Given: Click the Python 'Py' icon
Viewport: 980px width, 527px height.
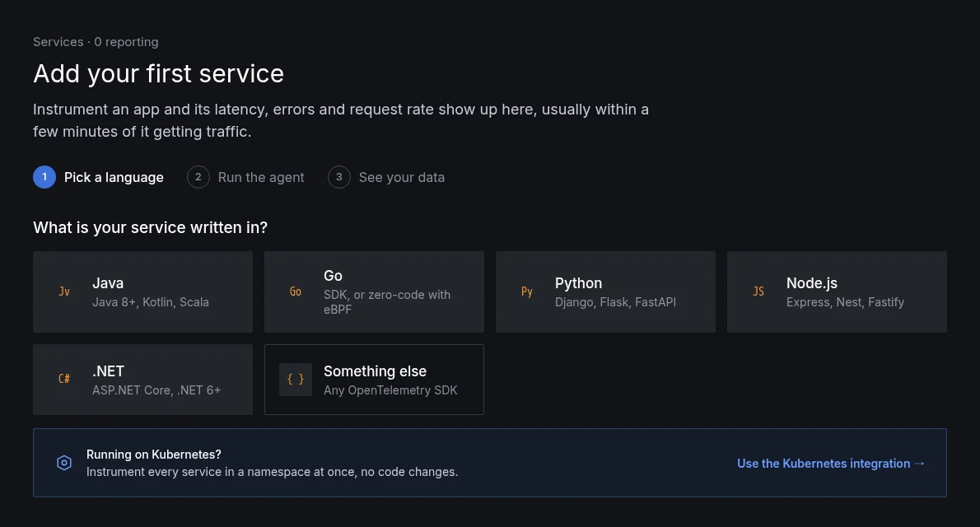Looking at the screenshot, I should (527, 292).
